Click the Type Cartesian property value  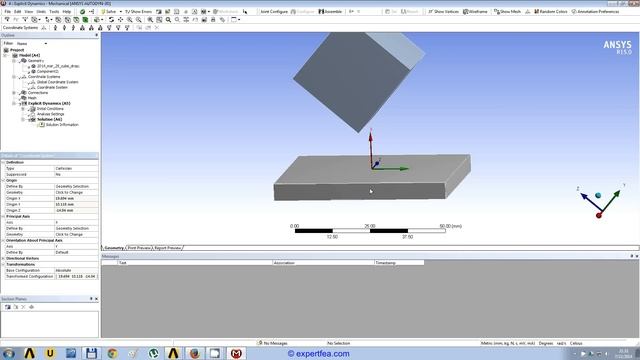coord(76,168)
